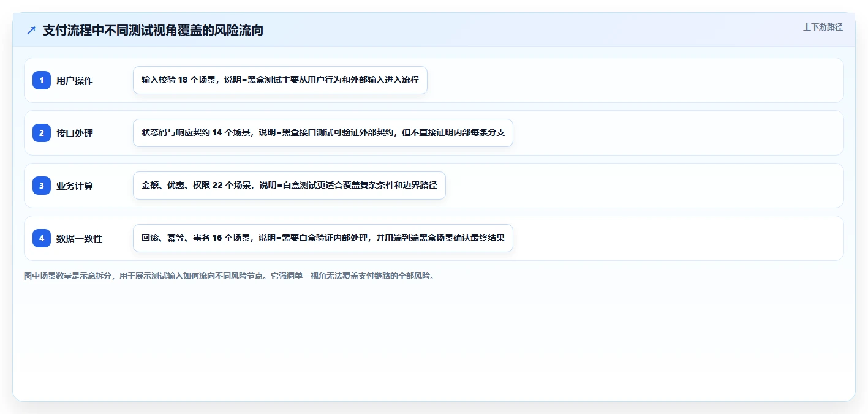Click the 金额、优惠、权限 22 个场景 description box
Viewport: 868px width, 414px height.
289,186
